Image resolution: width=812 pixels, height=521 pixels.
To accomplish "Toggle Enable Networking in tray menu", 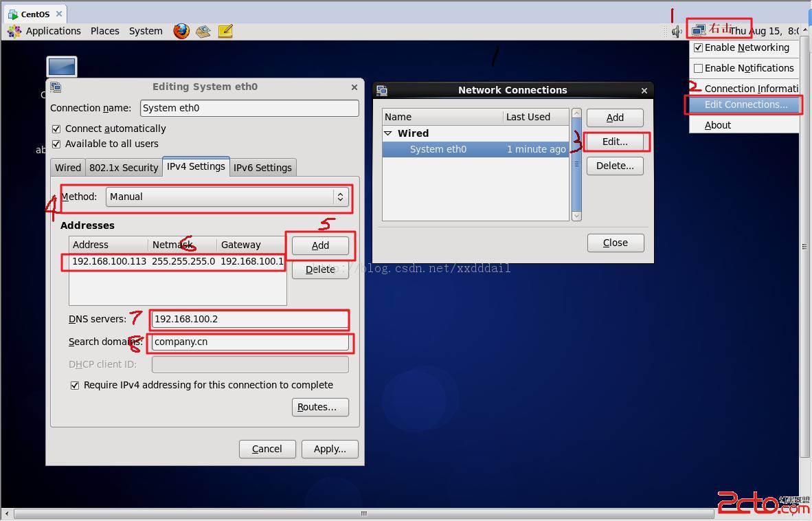I will coord(698,47).
